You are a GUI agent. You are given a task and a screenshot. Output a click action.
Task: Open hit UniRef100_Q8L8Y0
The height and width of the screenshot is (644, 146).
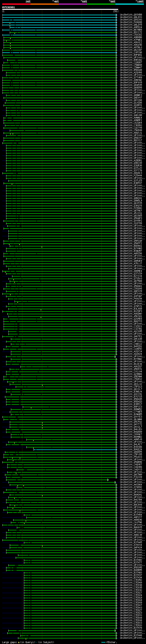coord(131,17)
